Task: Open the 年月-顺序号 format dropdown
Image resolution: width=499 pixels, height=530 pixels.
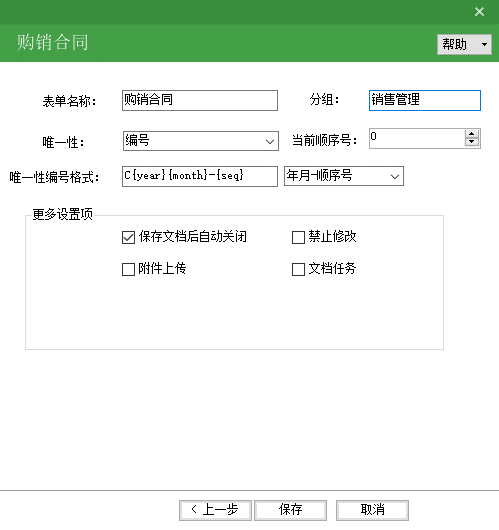Action: pos(344,176)
